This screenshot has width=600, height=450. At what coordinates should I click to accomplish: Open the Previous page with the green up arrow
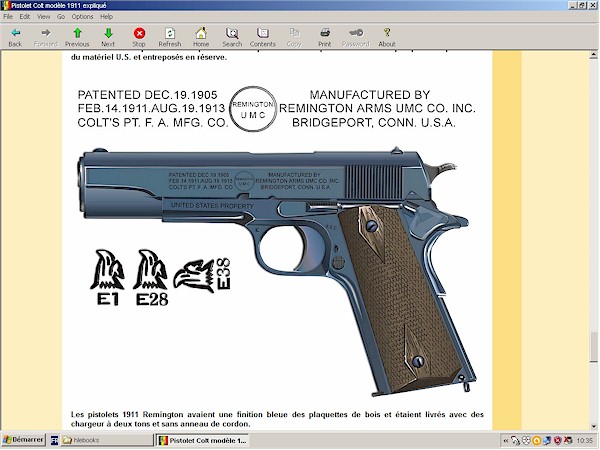click(77, 37)
